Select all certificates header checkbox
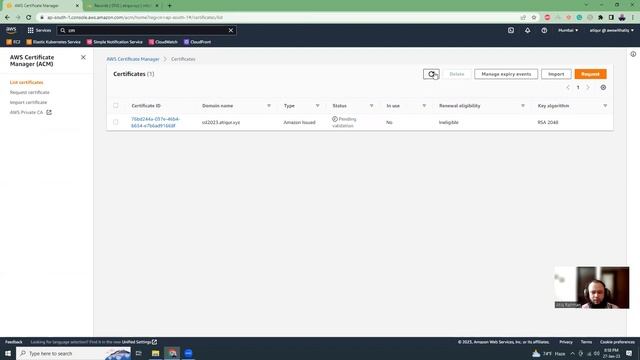The image size is (640, 360). pos(116,105)
